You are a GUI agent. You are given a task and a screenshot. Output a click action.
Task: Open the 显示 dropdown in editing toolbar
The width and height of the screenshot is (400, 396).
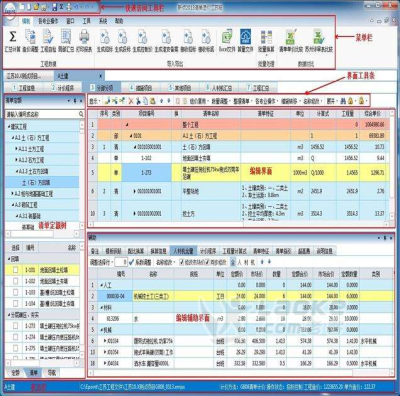coord(95,100)
